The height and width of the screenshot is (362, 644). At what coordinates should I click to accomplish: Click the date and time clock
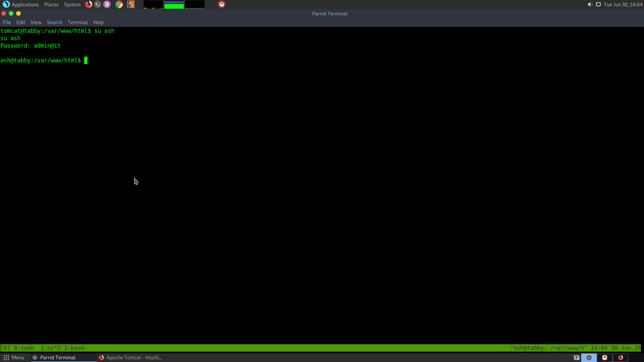(x=623, y=4)
